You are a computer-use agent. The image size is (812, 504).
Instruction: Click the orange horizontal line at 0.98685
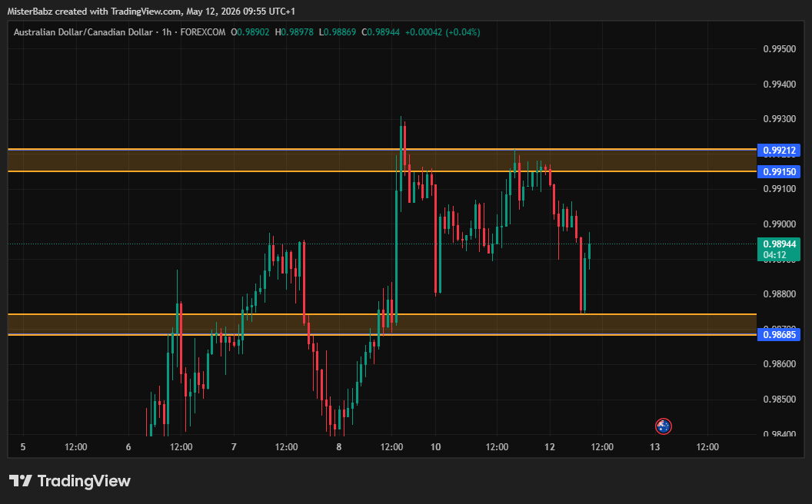click(x=382, y=335)
